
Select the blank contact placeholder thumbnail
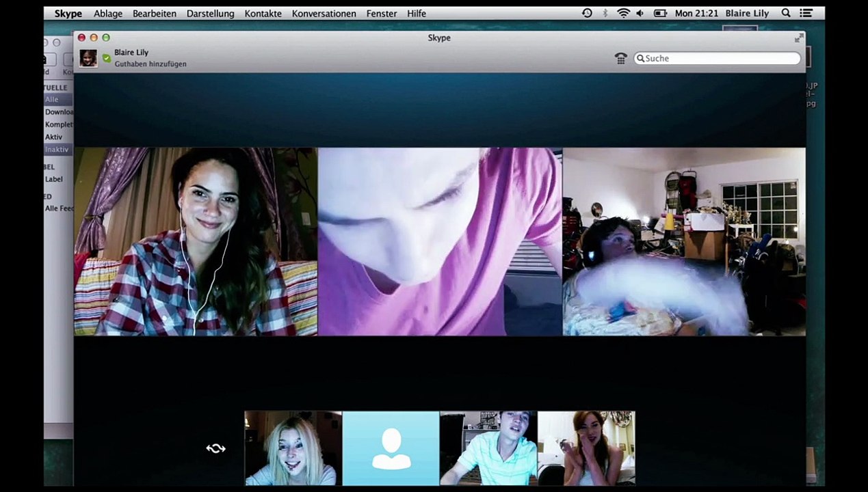391,448
